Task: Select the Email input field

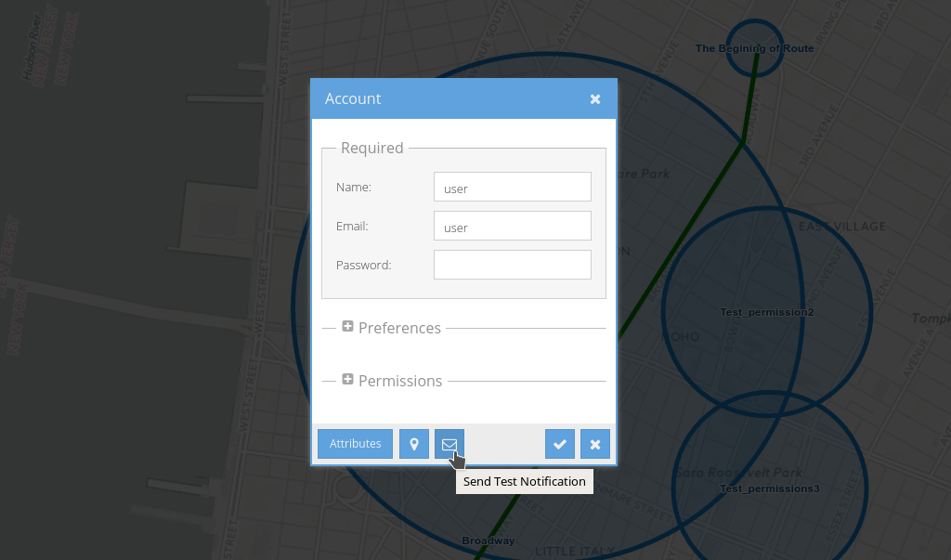Action: (x=512, y=226)
